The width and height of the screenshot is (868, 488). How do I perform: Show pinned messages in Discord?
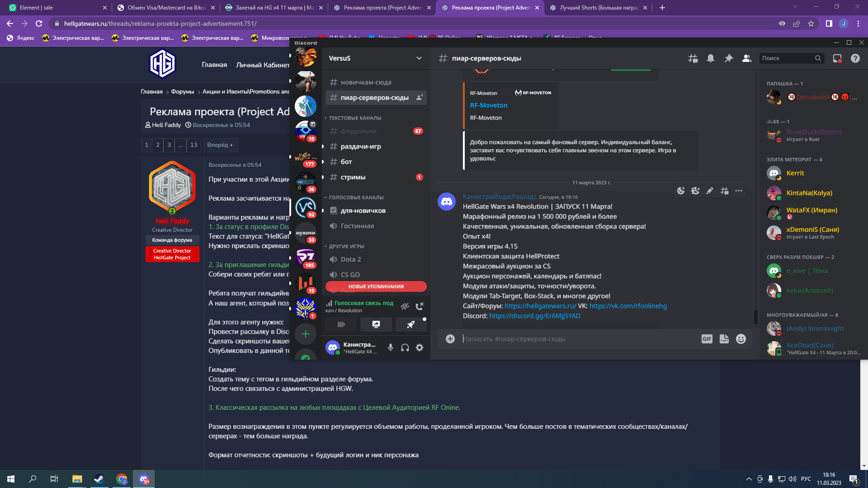[x=729, y=58]
